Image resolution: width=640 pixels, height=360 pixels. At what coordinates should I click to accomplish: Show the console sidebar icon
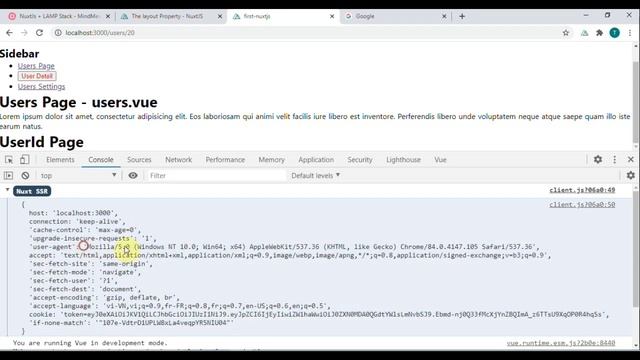[x=8, y=176]
